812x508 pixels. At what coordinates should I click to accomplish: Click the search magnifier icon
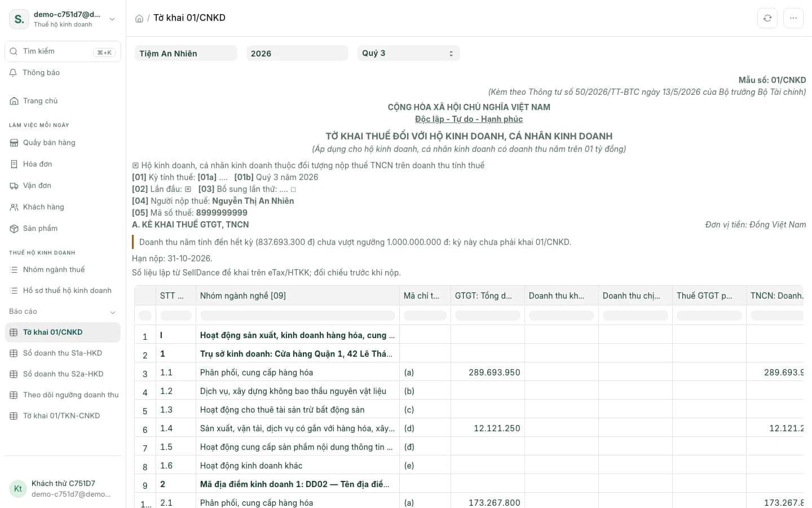click(x=14, y=51)
